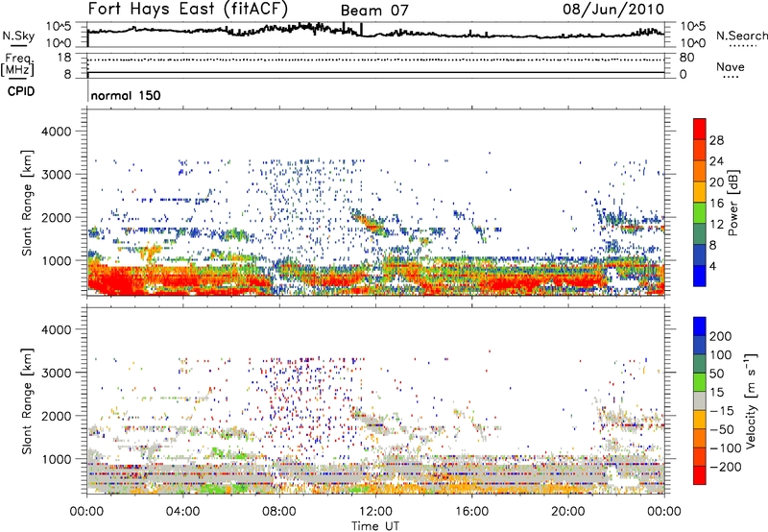Click the '28' tick on the Power colorbar
Screen dimensions: 768x532
[716, 140]
